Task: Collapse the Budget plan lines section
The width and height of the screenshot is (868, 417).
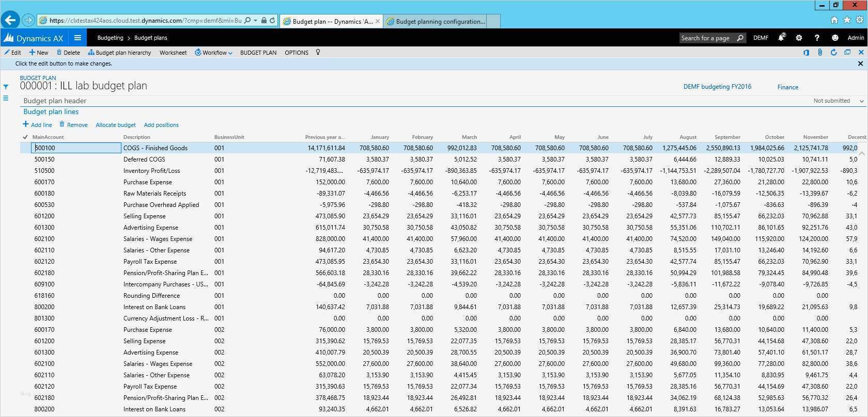Action: (x=51, y=111)
